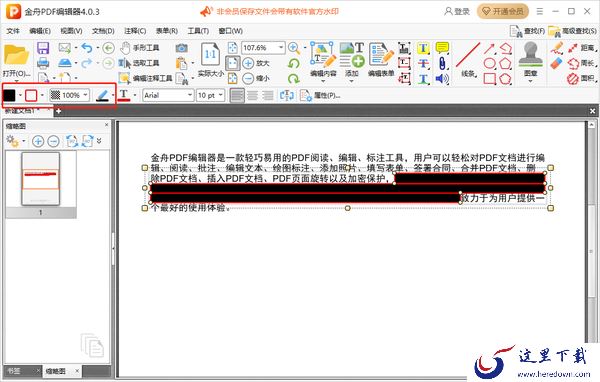Toggle center text alignment
600x382 pixels.
252,95
